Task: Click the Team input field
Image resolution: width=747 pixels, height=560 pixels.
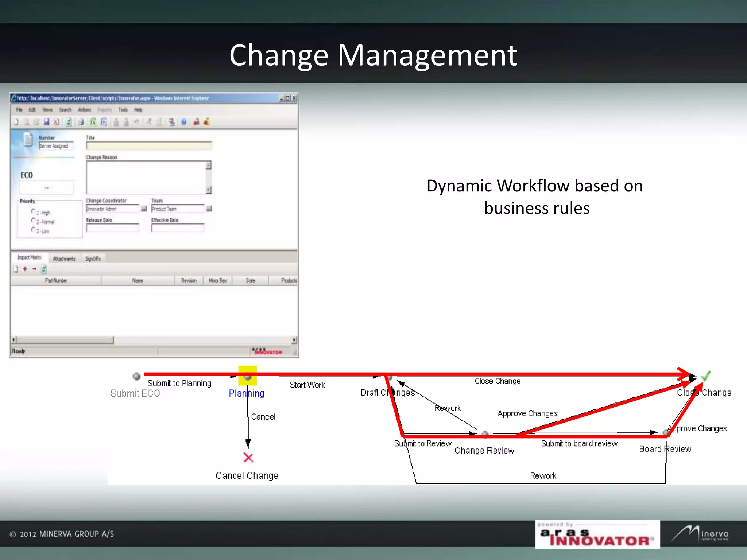Action: [x=178, y=209]
